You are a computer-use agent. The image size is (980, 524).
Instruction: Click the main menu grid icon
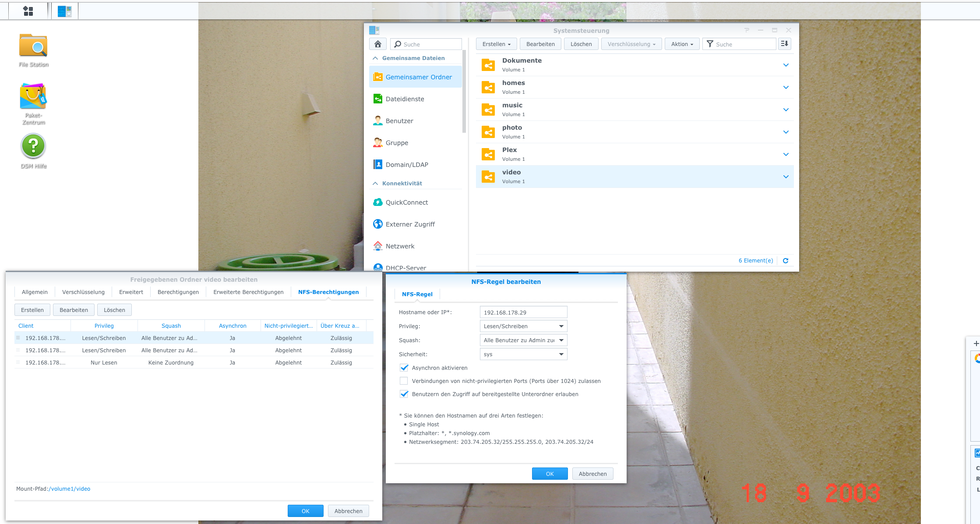tap(28, 11)
